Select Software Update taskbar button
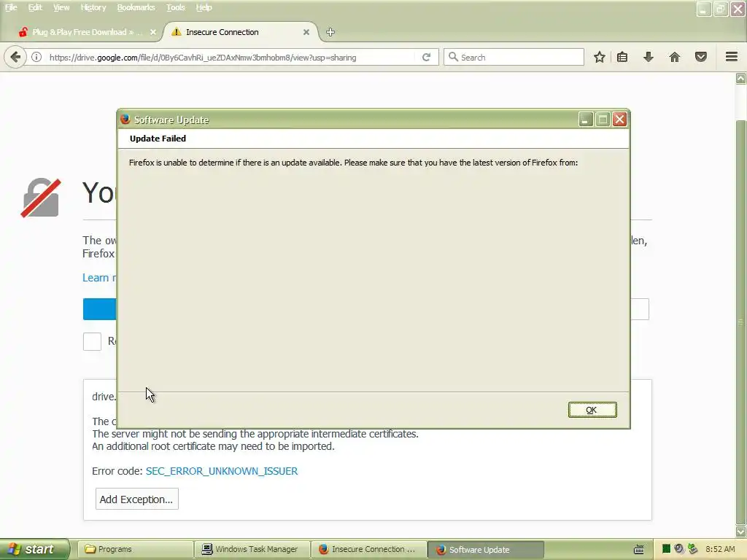This screenshot has height=560, width=747. [x=486, y=549]
